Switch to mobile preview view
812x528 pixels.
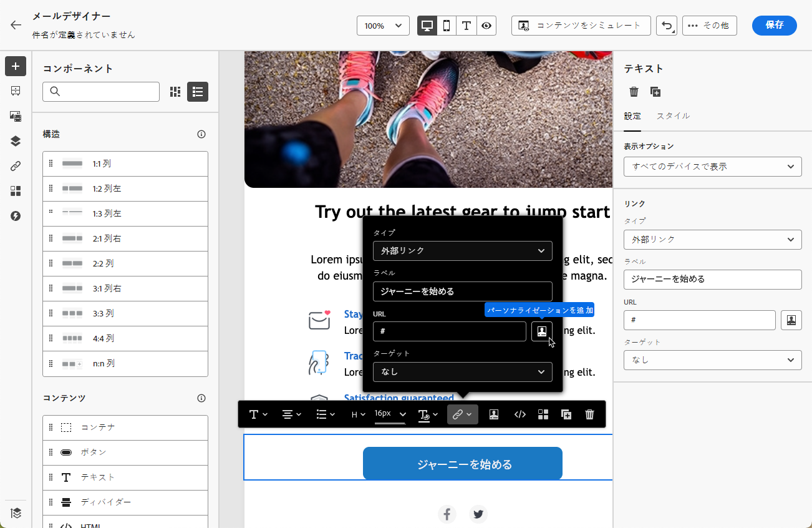pyautogui.click(x=447, y=26)
